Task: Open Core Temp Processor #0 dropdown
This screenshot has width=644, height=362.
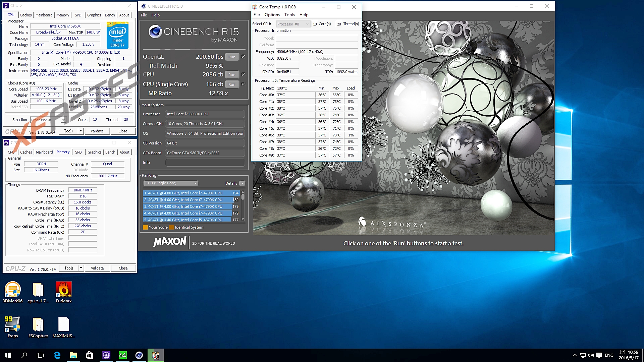Action: (293, 24)
